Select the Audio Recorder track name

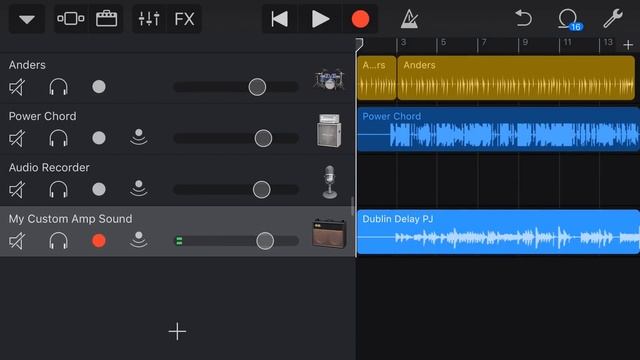click(49, 168)
